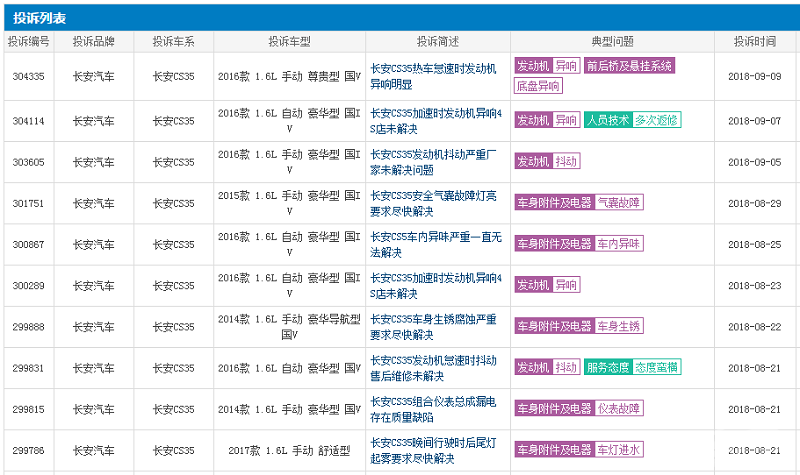Click the 投诉车系 column header
Image resolution: width=800 pixels, height=475 pixels.
click(173, 42)
